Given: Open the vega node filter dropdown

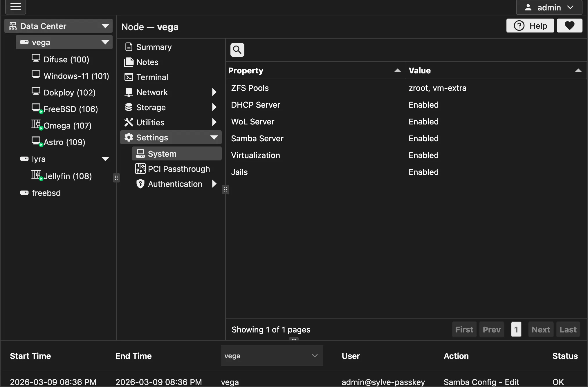Looking at the screenshot, I should coord(271,356).
